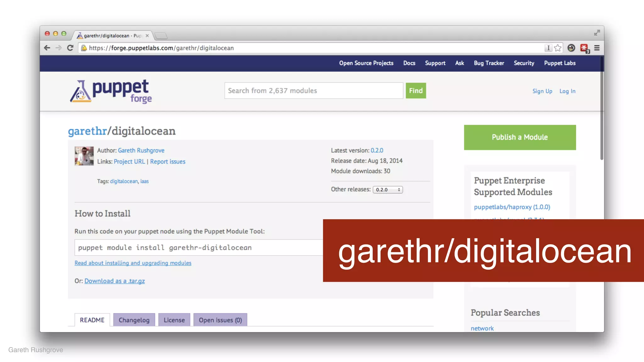The width and height of the screenshot is (644, 362).
Task: Open Bug Tracker in top navigation
Action: [x=489, y=63]
